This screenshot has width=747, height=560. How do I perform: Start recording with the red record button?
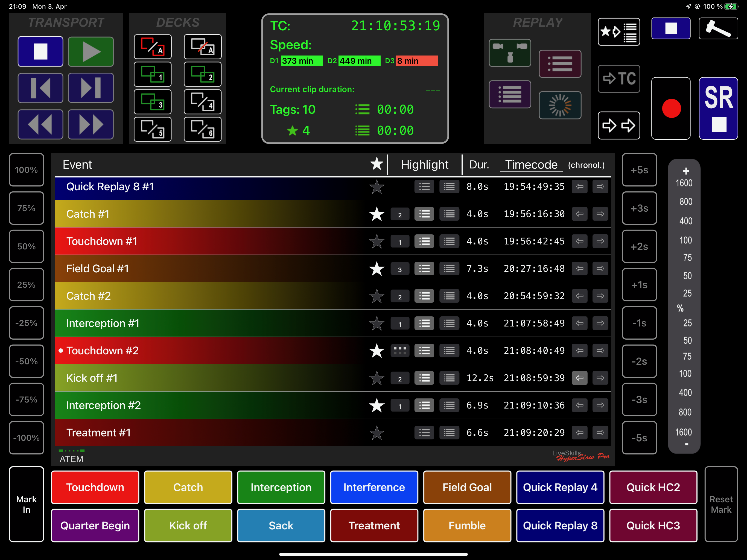[671, 108]
